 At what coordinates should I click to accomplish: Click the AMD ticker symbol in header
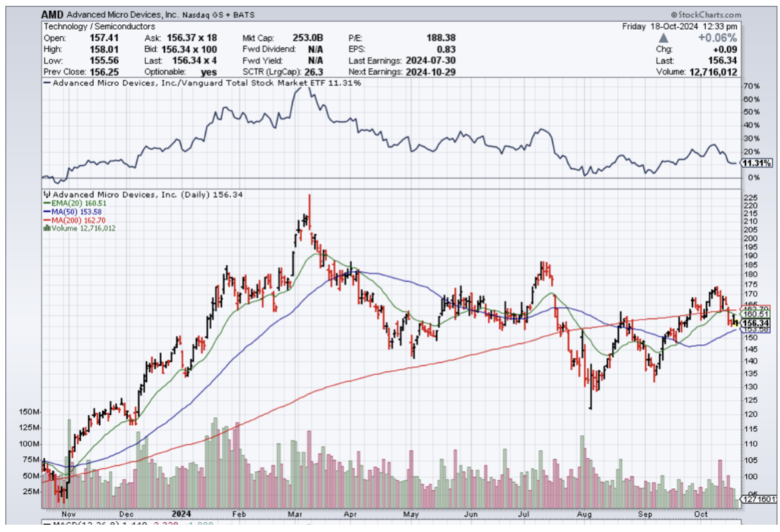52,15
